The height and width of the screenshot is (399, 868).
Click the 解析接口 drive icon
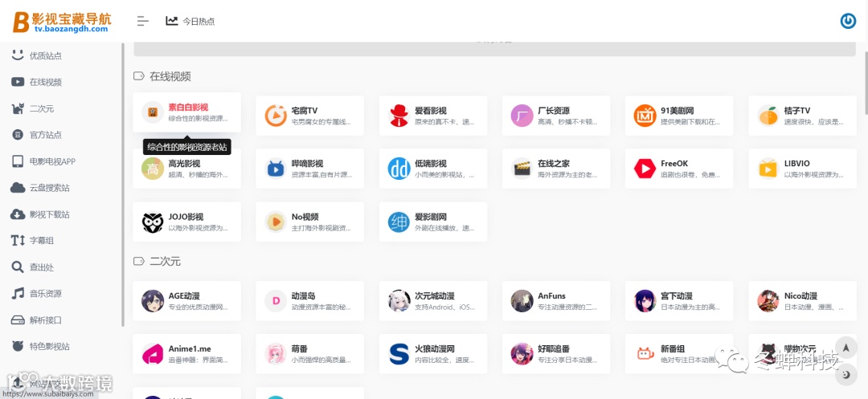[x=18, y=320]
